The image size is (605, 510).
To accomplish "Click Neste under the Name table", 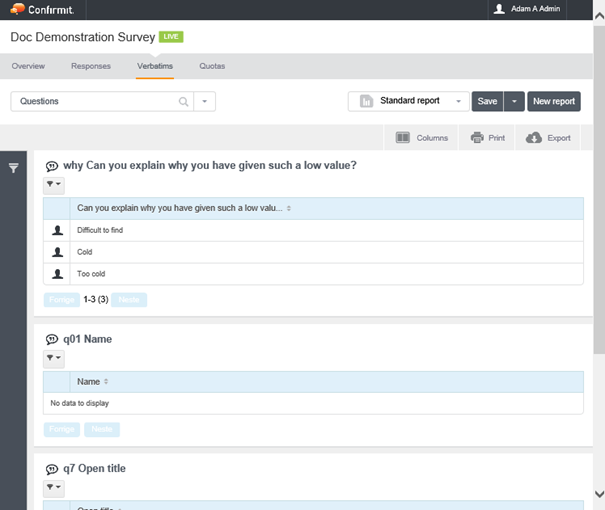I will 102,429.
